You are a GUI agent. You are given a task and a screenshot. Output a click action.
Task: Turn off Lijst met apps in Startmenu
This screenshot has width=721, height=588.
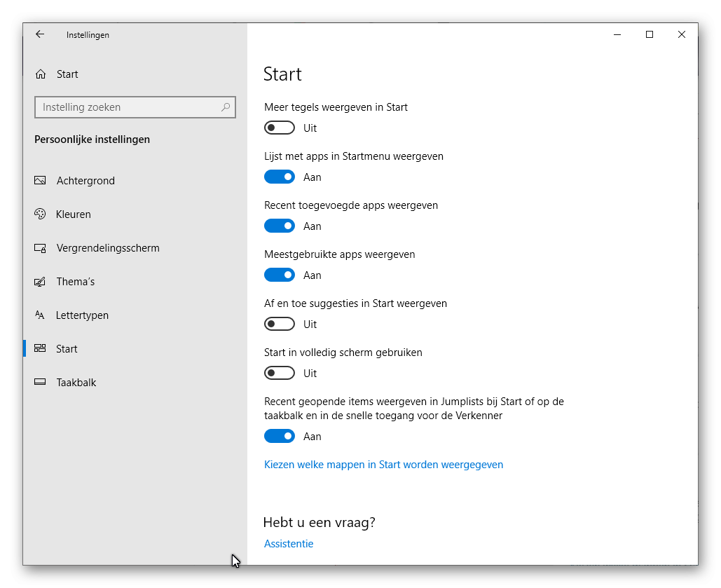tap(280, 177)
